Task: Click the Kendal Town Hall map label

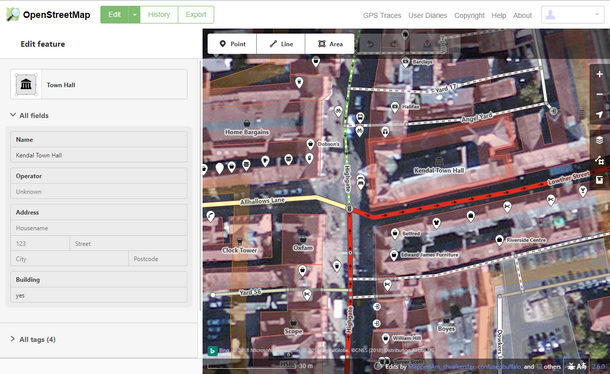Action: click(x=439, y=170)
